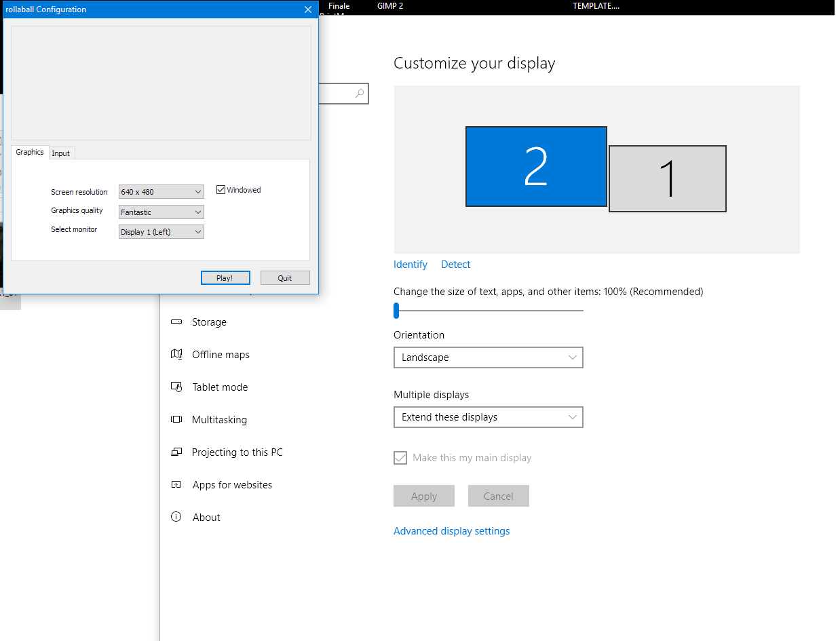
Task: Click the Tablet mode icon
Action: (x=177, y=387)
